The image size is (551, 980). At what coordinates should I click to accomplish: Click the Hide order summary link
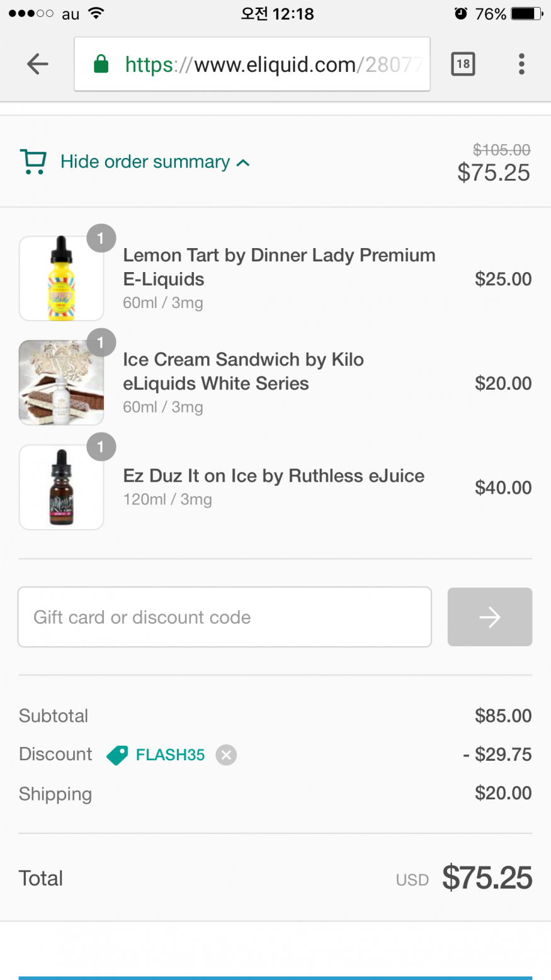click(x=145, y=162)
